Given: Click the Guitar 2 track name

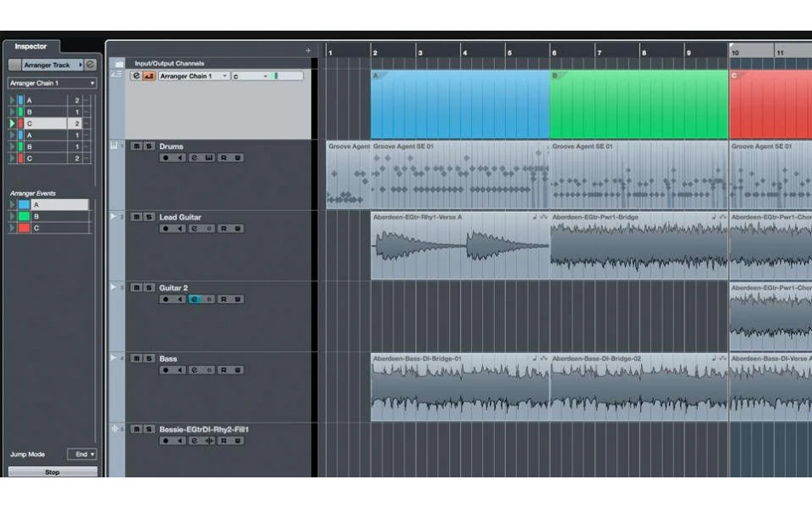Looking at the screenshot, I should [173, 288].
